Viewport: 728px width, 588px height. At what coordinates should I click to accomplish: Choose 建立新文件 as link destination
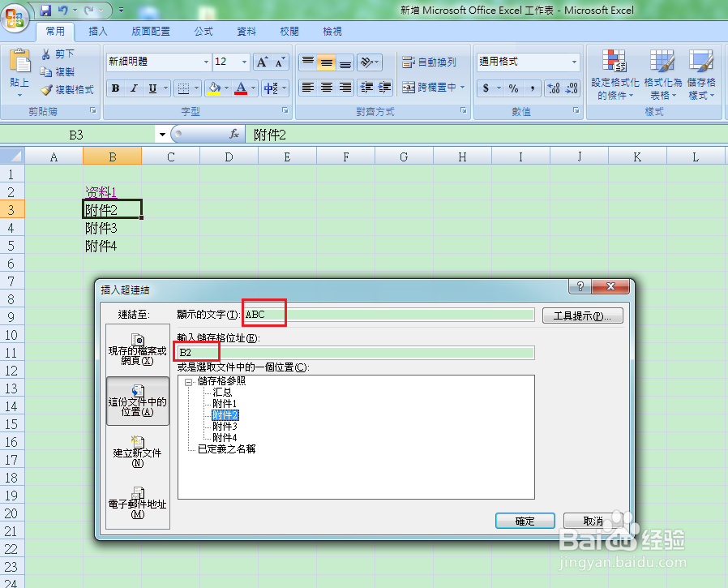[x=137, y=451]
